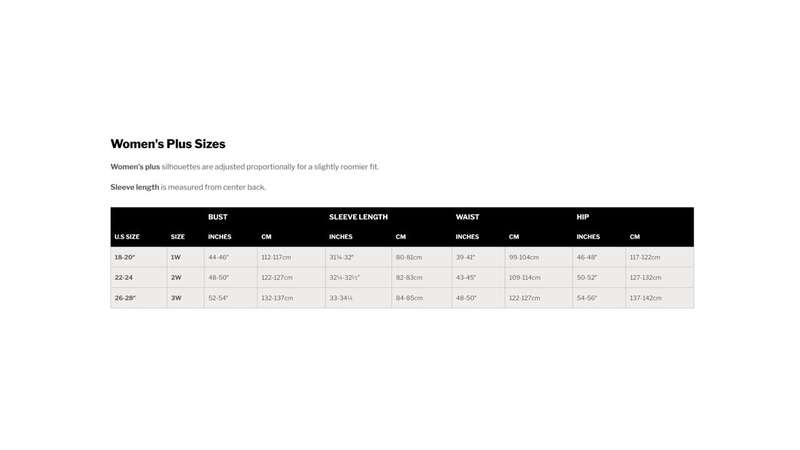This screenshot has width=800, height=450.
Task: Select the SLEEVE LENGTH column header
Action: coord(358,217)
